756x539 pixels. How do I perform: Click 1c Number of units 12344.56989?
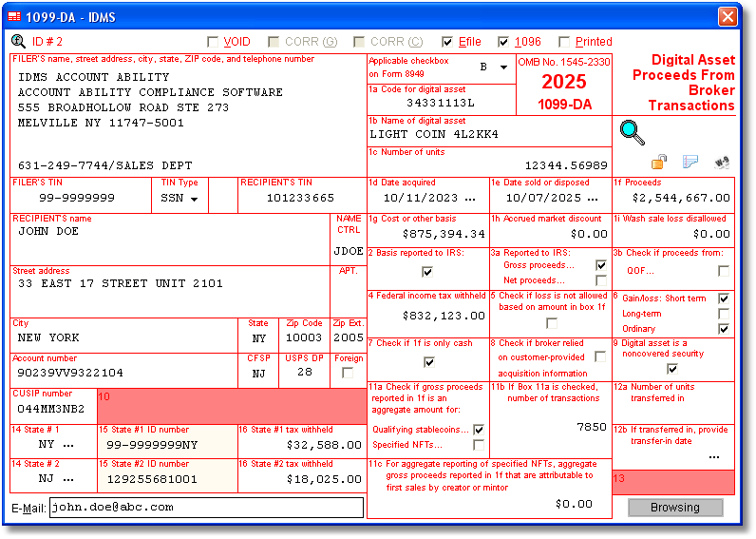pyautogui.click(x=489, y=165)
